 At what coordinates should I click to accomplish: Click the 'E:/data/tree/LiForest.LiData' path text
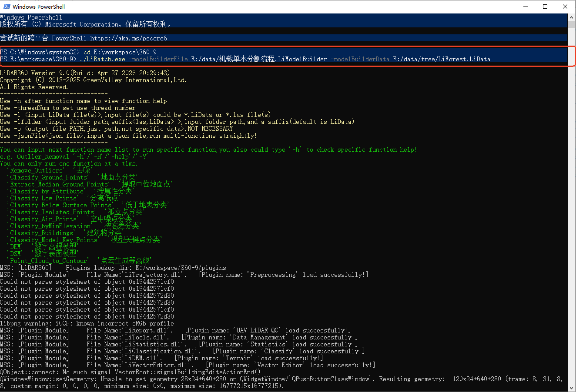tap(442, 59)
